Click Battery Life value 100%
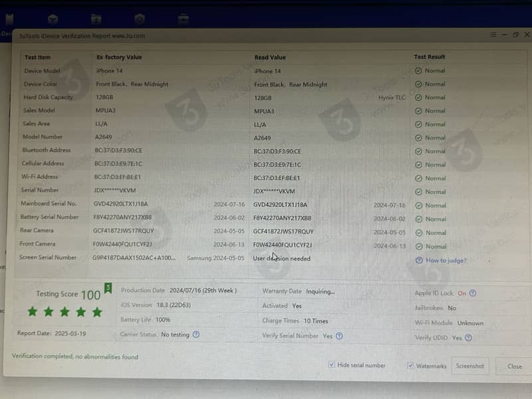The width and height of the screenshot is (532, 399). 163,320
